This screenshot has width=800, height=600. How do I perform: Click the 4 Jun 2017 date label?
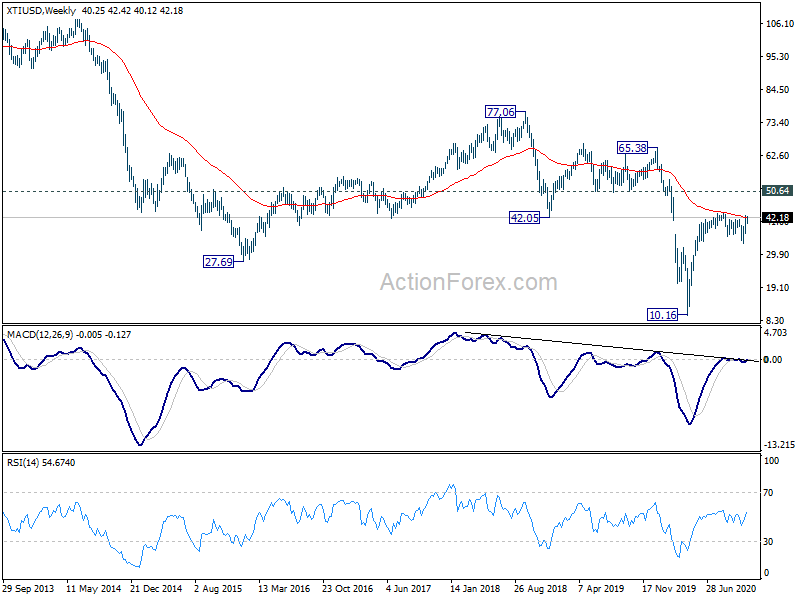click(409, 589)
